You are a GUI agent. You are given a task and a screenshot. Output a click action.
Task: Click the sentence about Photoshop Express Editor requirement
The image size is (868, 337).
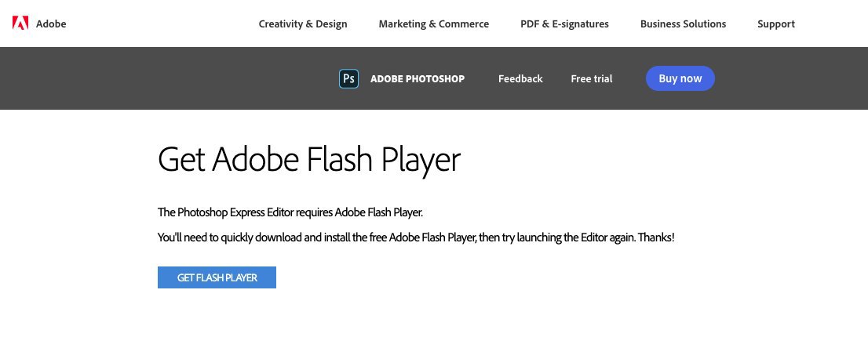(290, 212)
